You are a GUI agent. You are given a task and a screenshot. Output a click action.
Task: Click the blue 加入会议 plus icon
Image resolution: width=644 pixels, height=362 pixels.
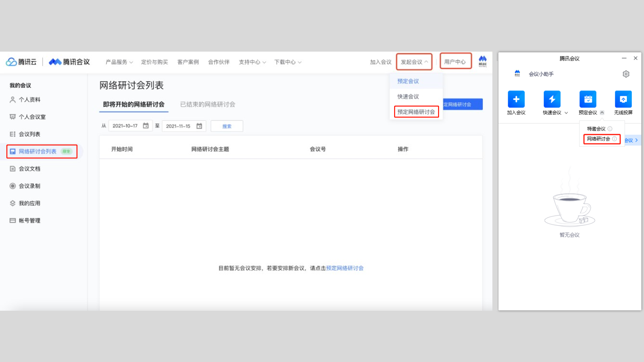tap(516, 99)
